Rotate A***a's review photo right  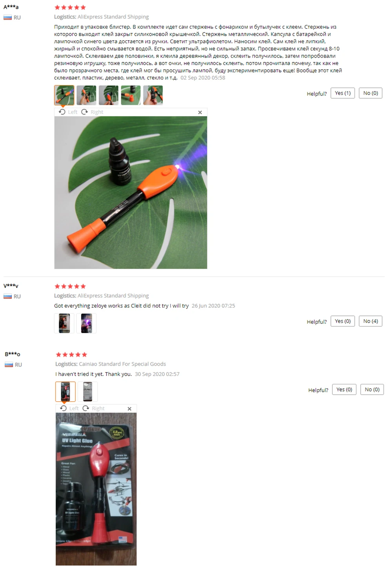click(x=92, y=112)
